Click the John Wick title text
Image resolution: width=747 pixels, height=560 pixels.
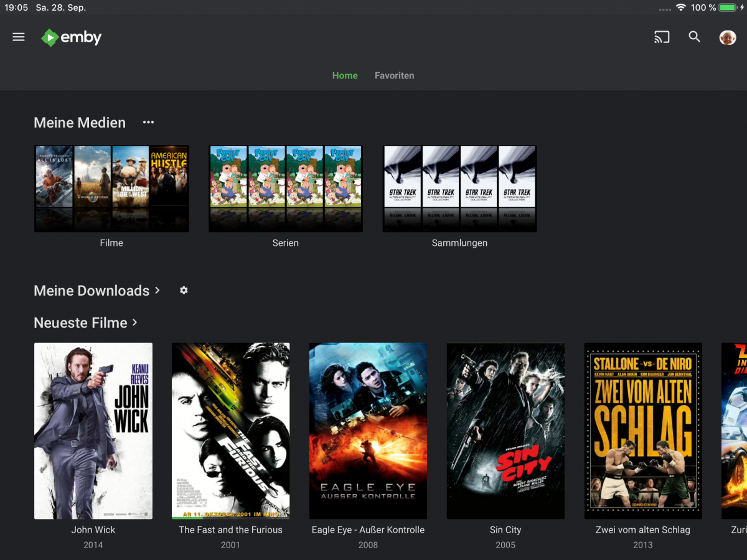[93, 530]
